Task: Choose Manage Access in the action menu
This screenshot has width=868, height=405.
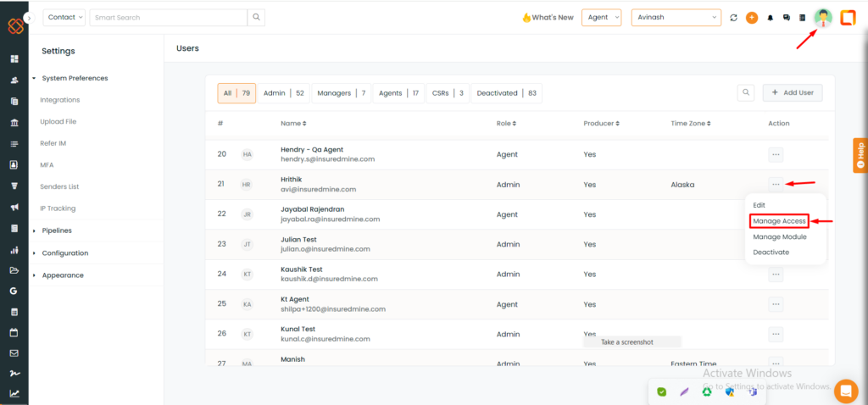Action: tap(780, 221)
